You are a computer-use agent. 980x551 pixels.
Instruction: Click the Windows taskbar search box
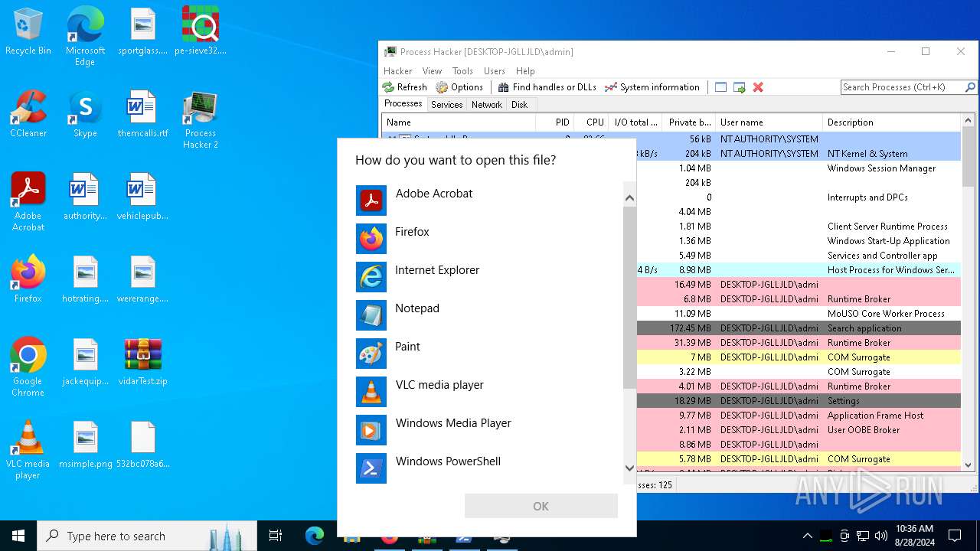147,536
